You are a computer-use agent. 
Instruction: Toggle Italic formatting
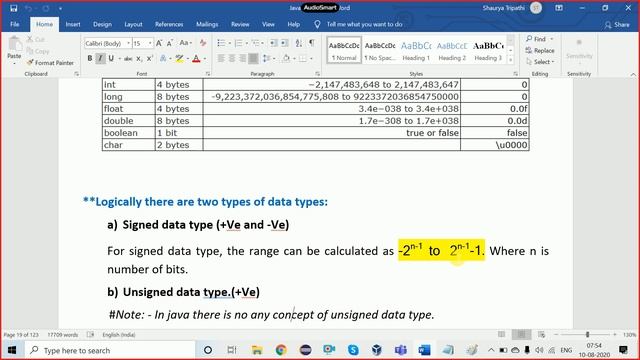coord(100,58)
